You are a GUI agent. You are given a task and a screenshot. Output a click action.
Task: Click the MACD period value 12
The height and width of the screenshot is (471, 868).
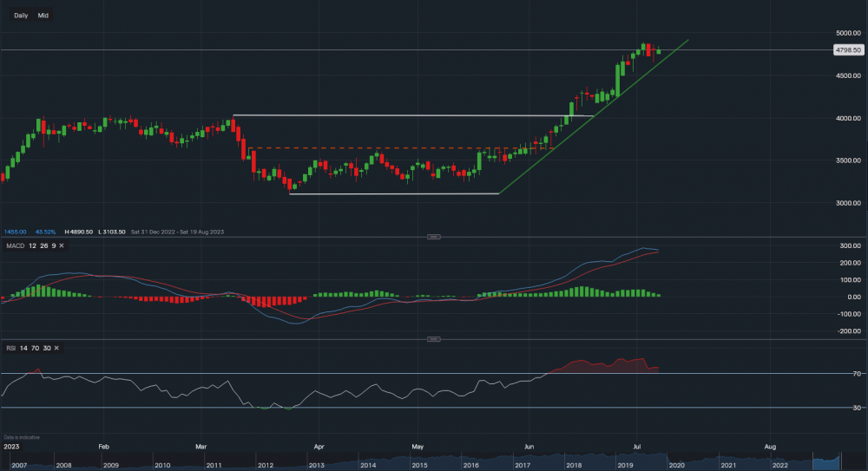[30, 246]
